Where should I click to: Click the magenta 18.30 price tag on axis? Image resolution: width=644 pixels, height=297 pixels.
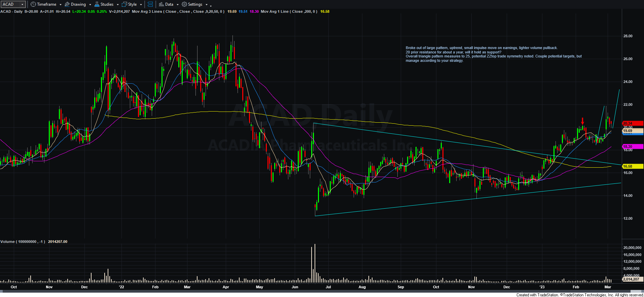[x=633, y=146]
